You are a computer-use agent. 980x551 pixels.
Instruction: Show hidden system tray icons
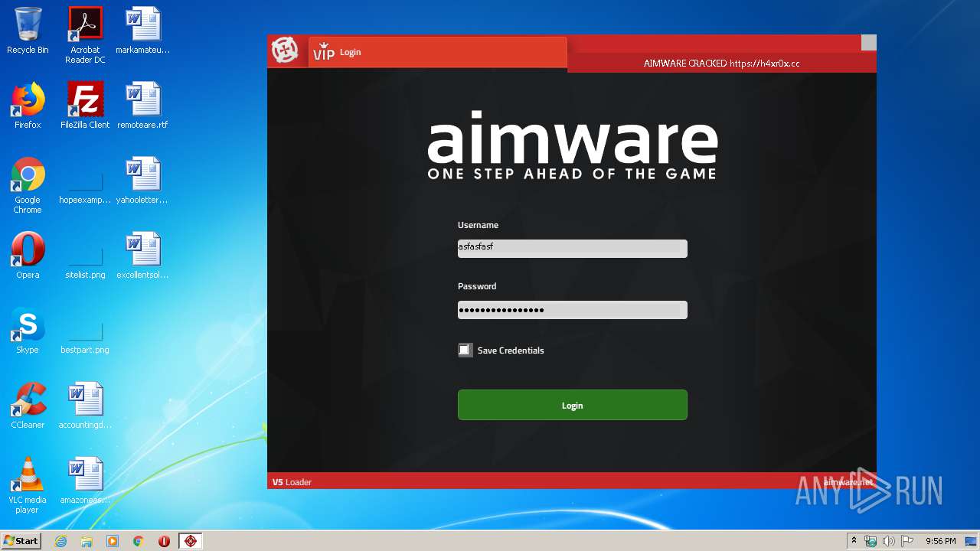854,541
